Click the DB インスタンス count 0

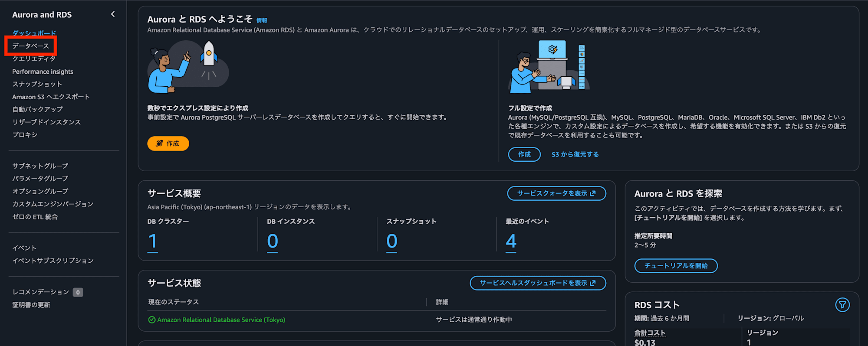click(272, 241)
